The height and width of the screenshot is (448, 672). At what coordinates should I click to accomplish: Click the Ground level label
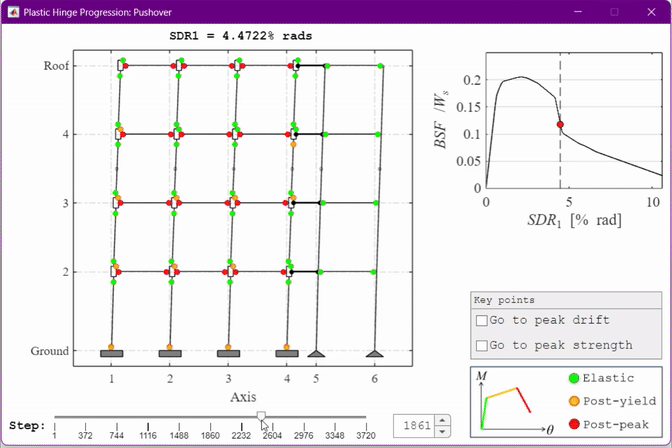click(x=50, y=351)
